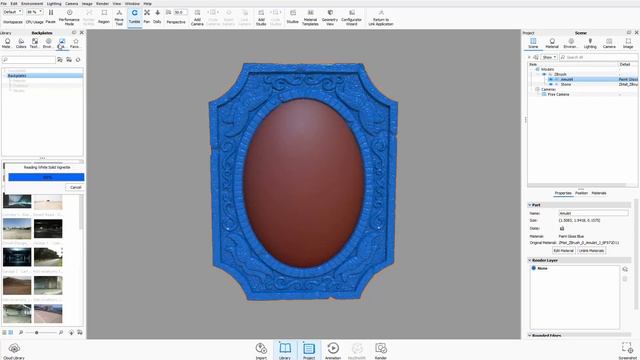This screenshot has height=360, width=640.
Task: Launch the Configurator Wizard
Action: click(351, 17)
